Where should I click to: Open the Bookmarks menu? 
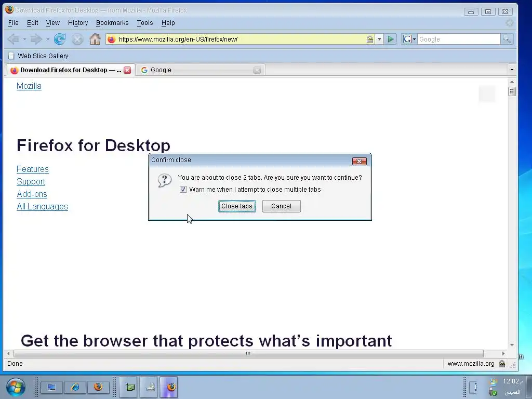coord(112,23)
